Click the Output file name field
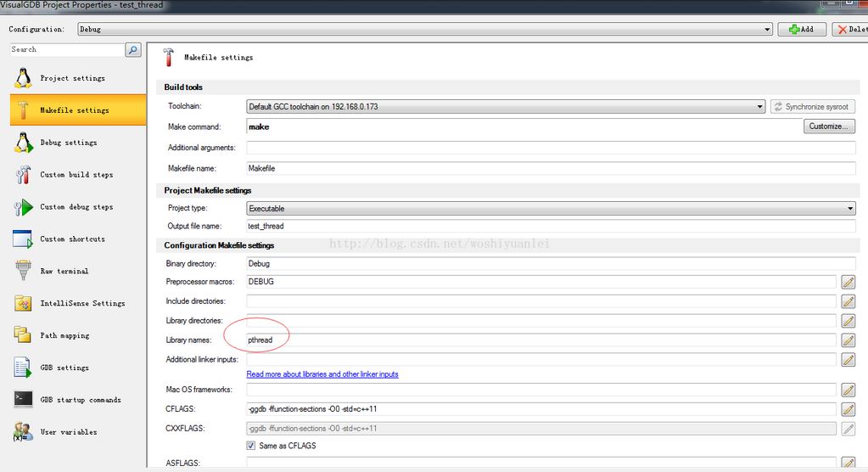 [550, 227]
